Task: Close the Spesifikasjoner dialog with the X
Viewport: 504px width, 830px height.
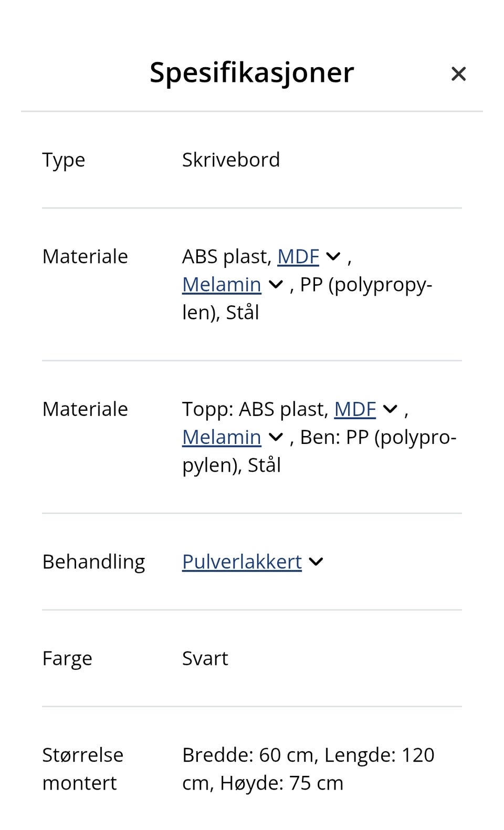Action: pyautogui.click(x=458, y=74)
